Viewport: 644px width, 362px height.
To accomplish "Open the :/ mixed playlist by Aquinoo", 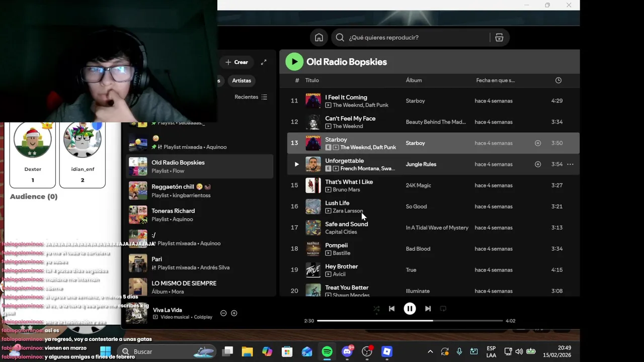I will coord(200,239).
